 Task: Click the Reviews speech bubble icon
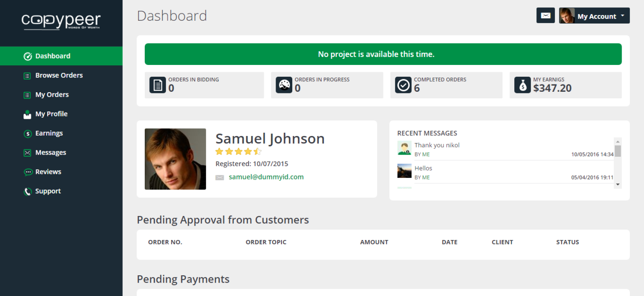[x=28, y=172]
